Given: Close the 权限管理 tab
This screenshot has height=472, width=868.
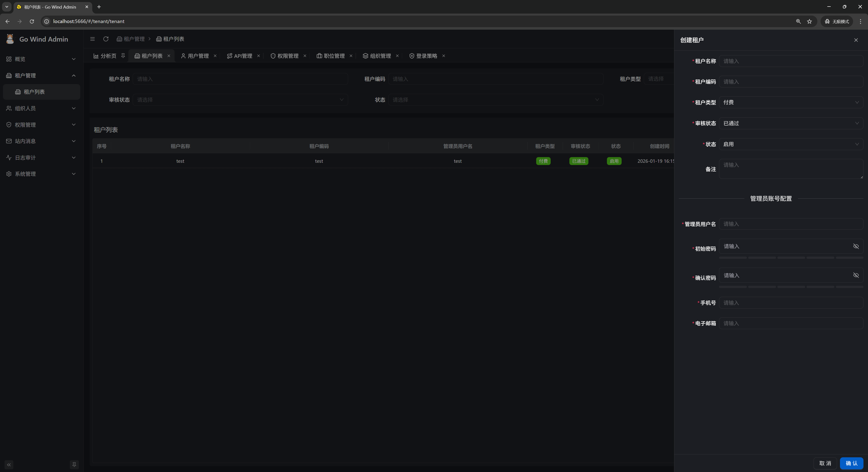Looking at the screenshot, I should (305, 56).
